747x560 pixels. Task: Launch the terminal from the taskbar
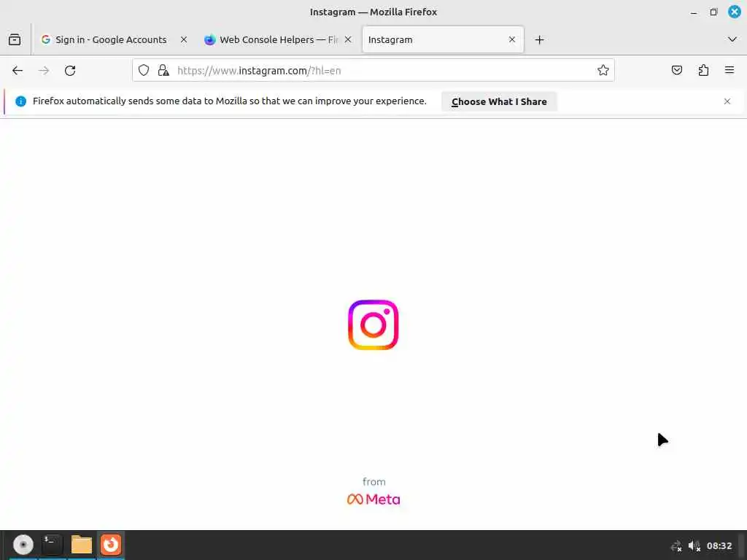53,545
